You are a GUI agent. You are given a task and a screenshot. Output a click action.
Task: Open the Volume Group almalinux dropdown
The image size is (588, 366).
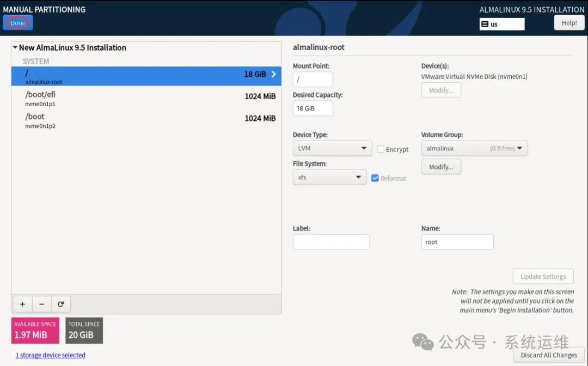pos(474,148)
